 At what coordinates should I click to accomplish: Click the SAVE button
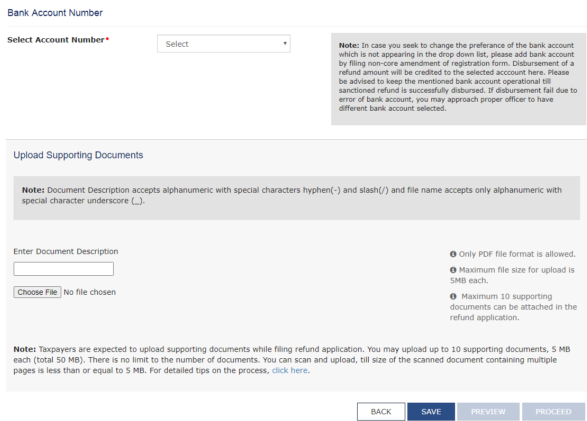[431, 412]
